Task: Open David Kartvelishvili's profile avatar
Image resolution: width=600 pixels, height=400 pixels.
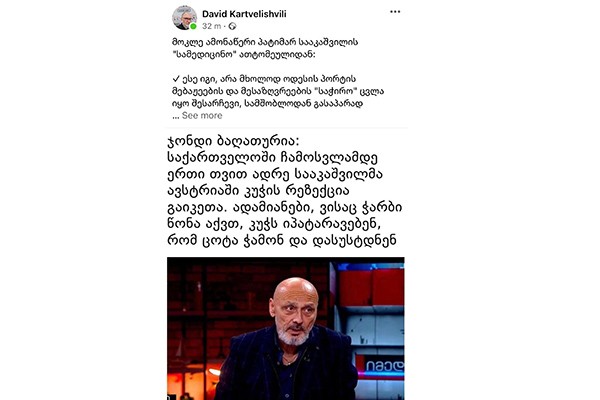Action: pos(184,17)
